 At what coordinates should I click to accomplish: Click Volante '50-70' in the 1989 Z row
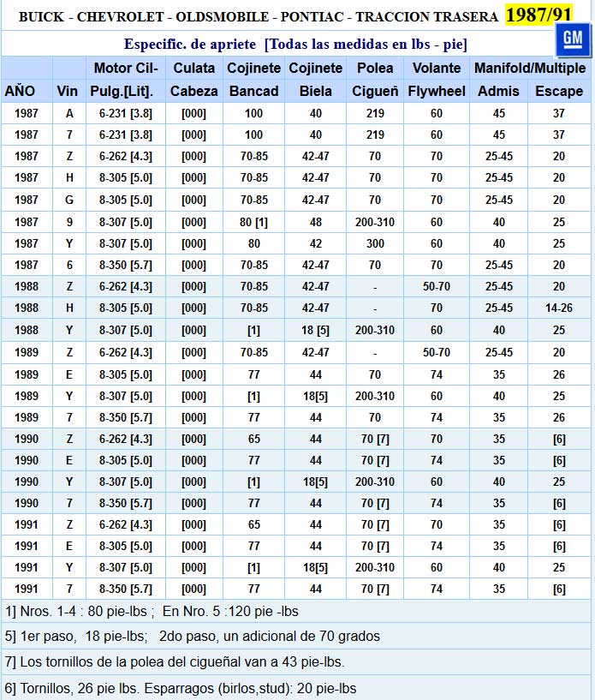tap(437, 352)
